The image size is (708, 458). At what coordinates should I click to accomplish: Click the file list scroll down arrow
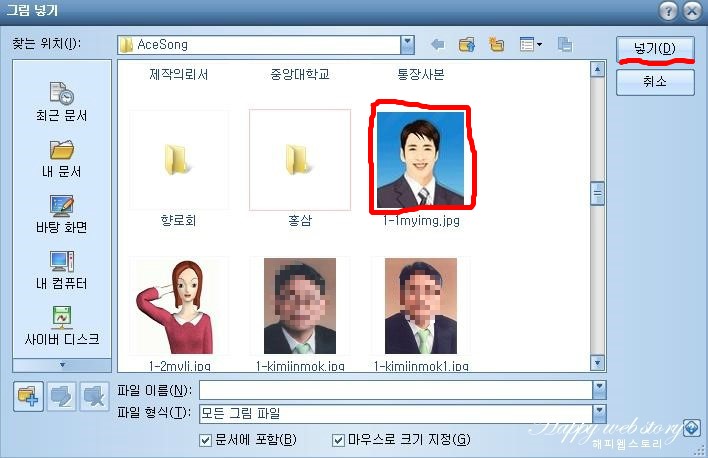coord(597,363)
